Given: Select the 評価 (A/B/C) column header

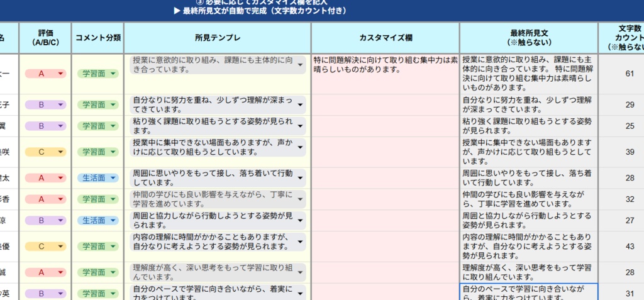Looking at the screenshot, I should pos(45,38).
